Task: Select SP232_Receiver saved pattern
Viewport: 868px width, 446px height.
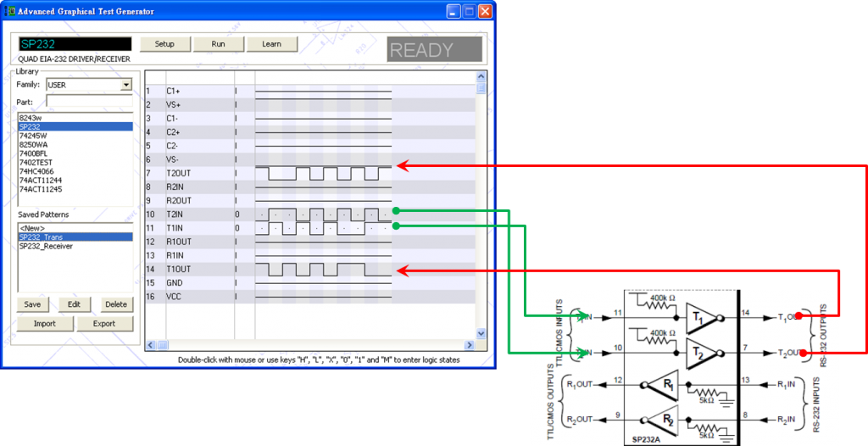Action: coord(75,246)
